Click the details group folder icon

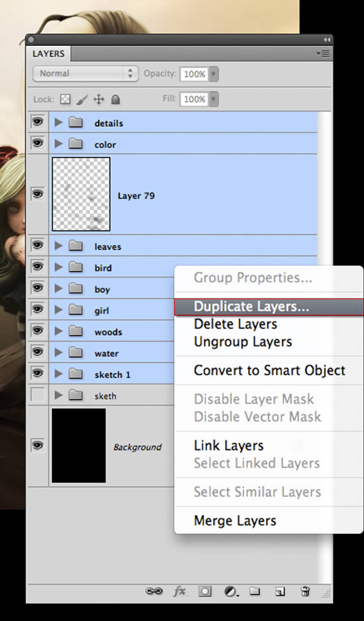(75, 123)
